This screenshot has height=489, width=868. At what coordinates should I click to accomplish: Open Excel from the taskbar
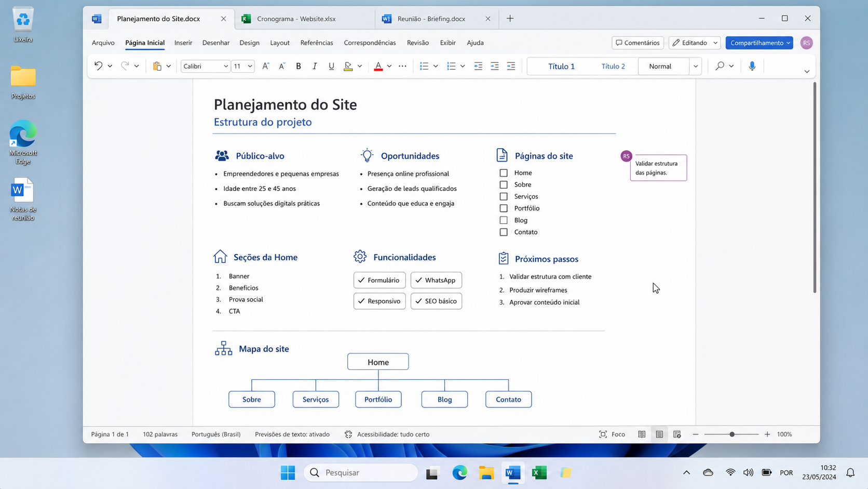click(x=539, y=472)
